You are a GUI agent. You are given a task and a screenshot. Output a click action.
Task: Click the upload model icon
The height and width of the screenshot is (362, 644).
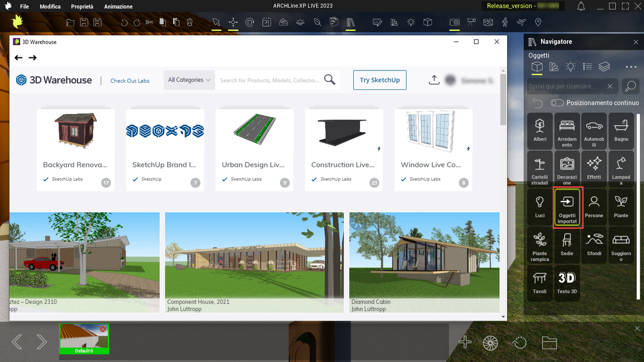[434, 80]
